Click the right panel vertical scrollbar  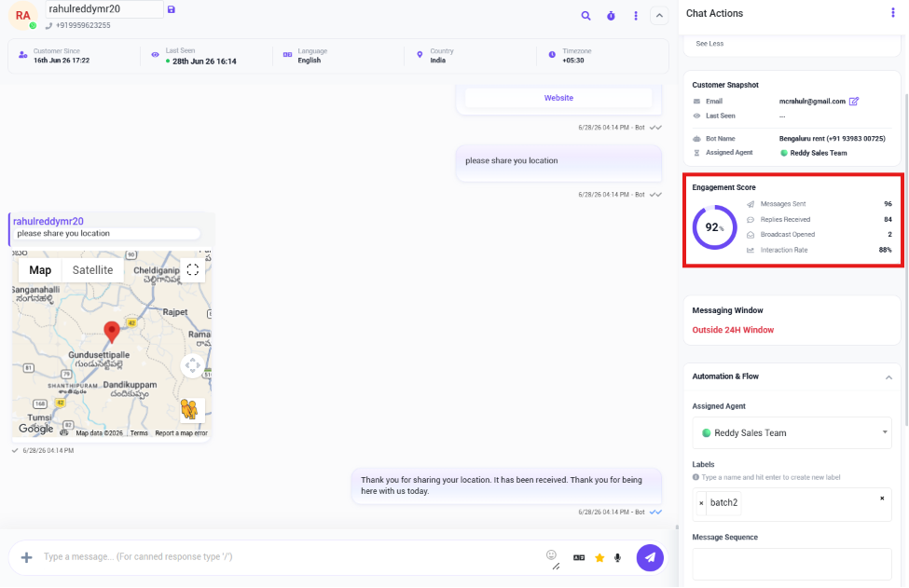[x=906, y=258]
